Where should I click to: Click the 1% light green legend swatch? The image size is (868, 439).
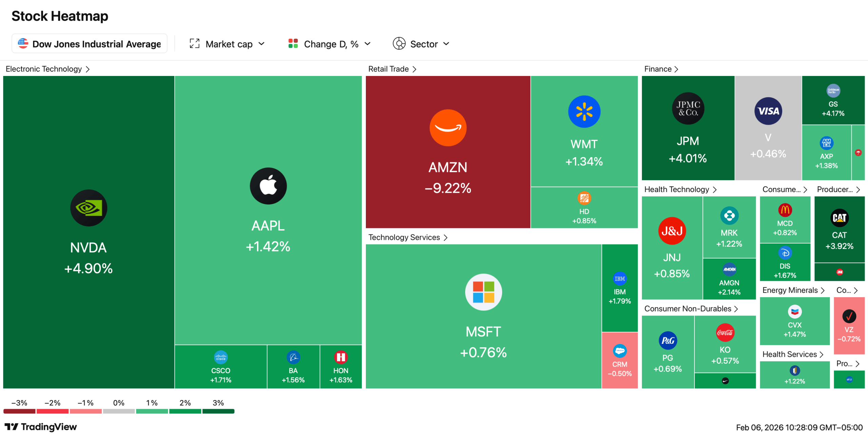pyautogui.click(x=152, y=411)
